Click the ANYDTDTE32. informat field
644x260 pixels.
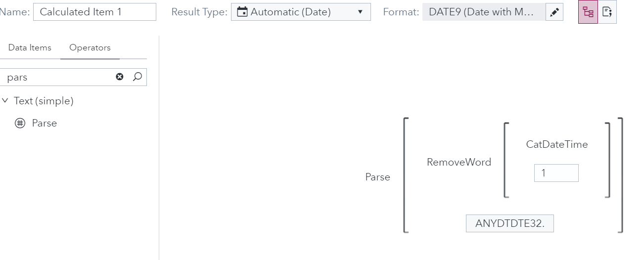pos(509,223)
